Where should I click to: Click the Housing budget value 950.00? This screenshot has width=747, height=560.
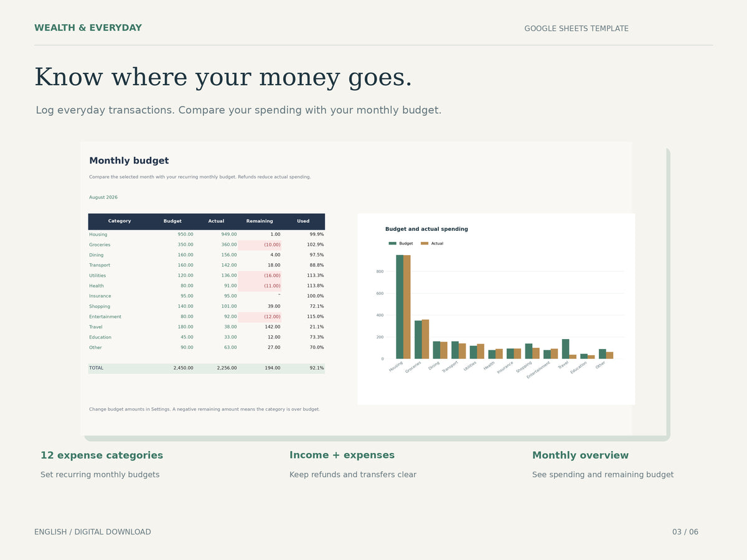186,235
